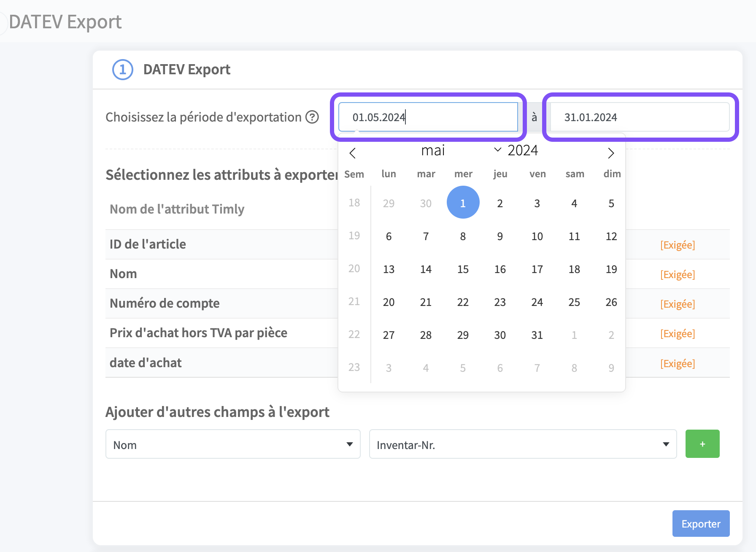The height and width of the screenshot is (552, 756).
Task: Select greyed April 30 in calendar
Action: click(426, 203)
